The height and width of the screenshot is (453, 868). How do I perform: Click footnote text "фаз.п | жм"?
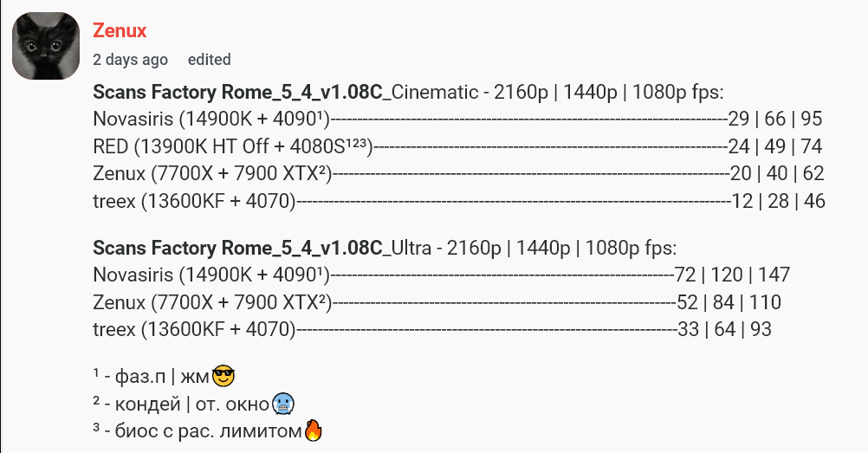tap(159, 377)
